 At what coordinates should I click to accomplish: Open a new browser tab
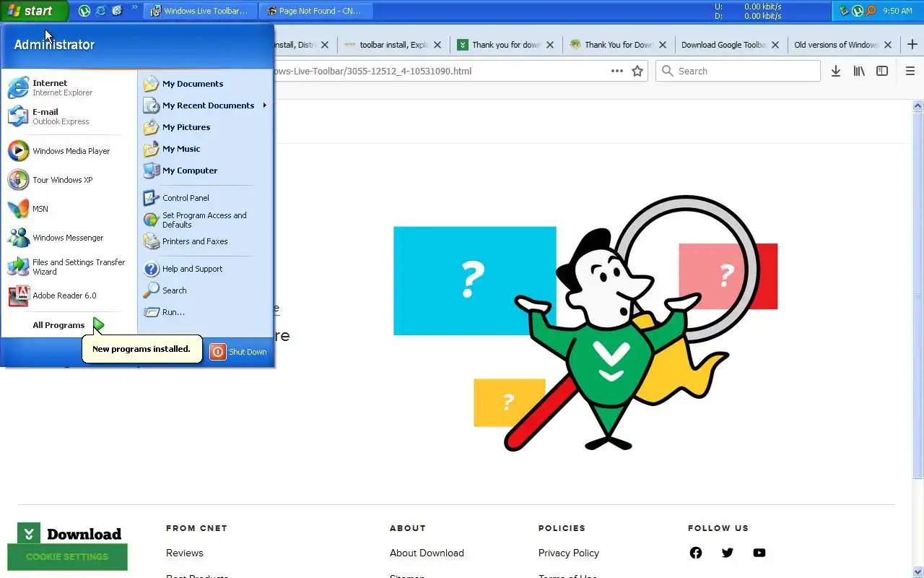tap(912, 45)
